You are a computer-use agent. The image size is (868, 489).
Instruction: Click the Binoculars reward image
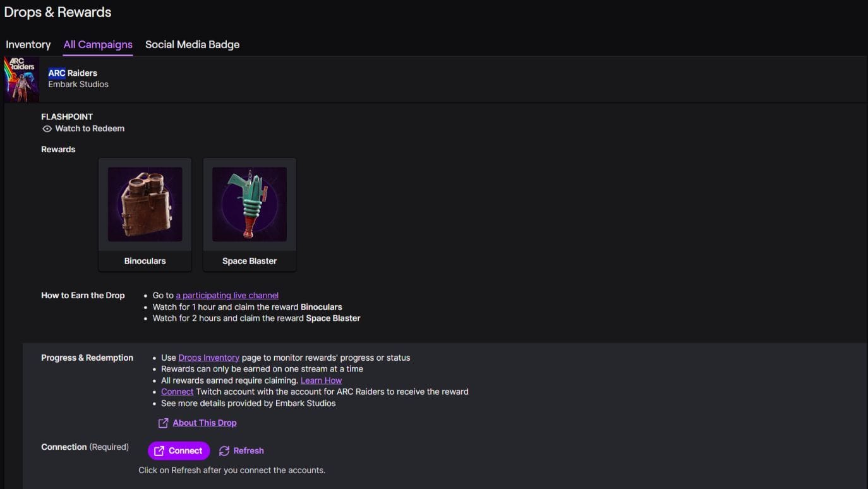tap(145, 204)
